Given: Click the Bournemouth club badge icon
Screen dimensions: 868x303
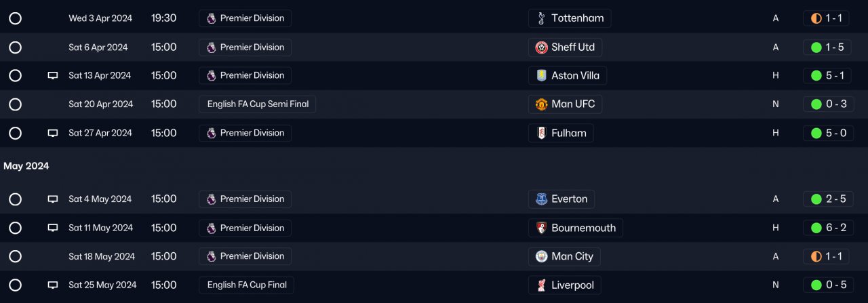Looking at the screenshot, I should (x=541, y=228).
